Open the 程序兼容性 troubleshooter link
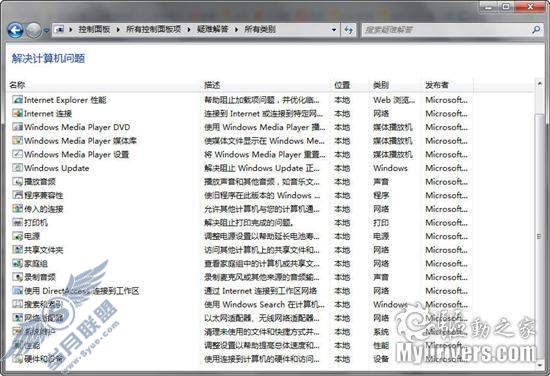This screenshot has width=550, height=376. pyautogui.click(x=43, y=195)
